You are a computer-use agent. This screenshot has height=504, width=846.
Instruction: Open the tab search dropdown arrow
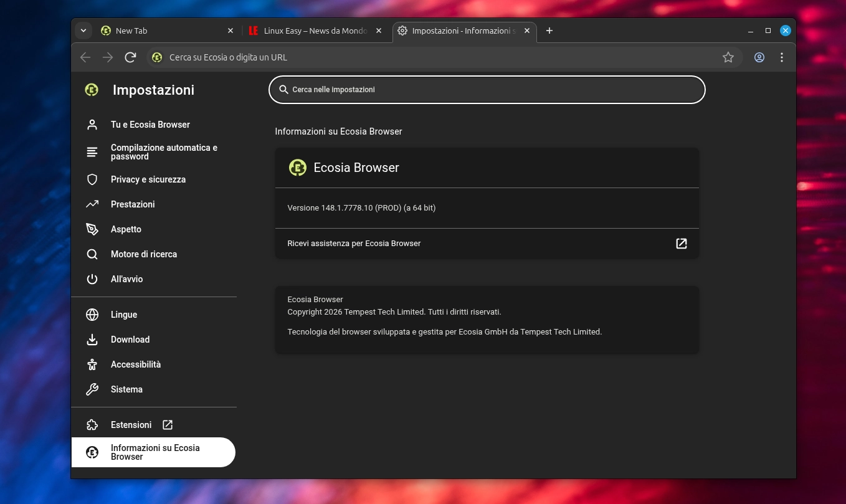click(83, 31)
